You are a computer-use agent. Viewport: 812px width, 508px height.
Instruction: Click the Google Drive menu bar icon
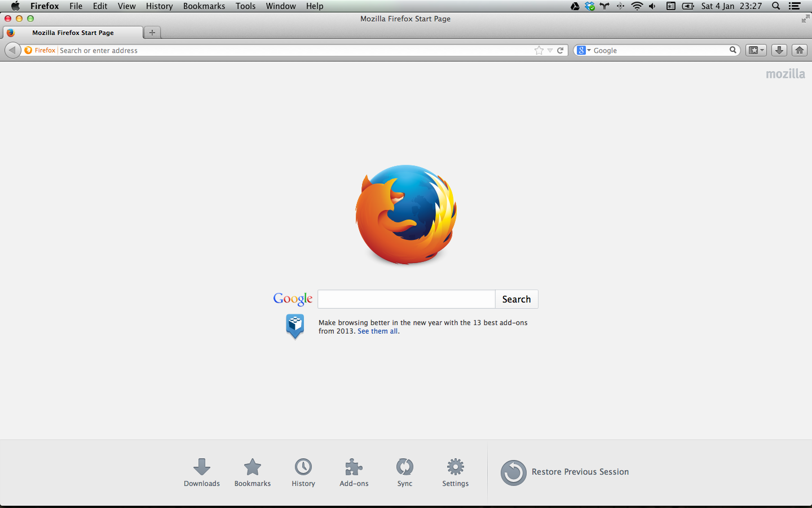(575, 6)
